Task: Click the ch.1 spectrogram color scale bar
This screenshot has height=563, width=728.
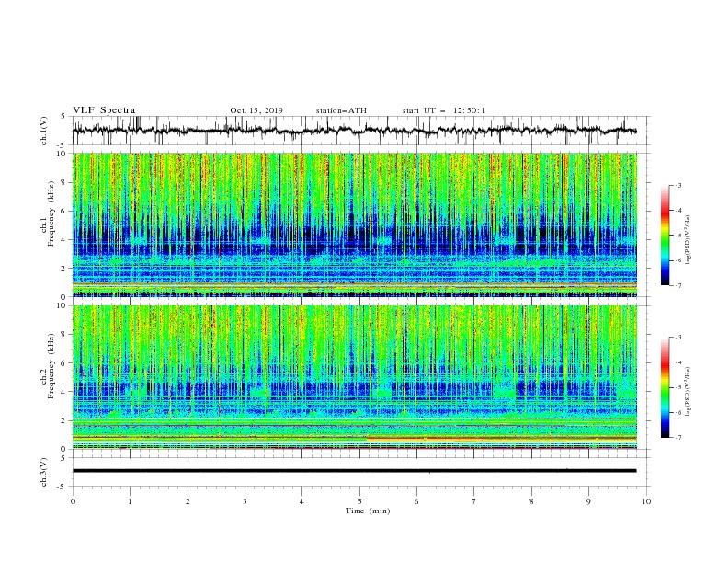Action: click(665, 236)
